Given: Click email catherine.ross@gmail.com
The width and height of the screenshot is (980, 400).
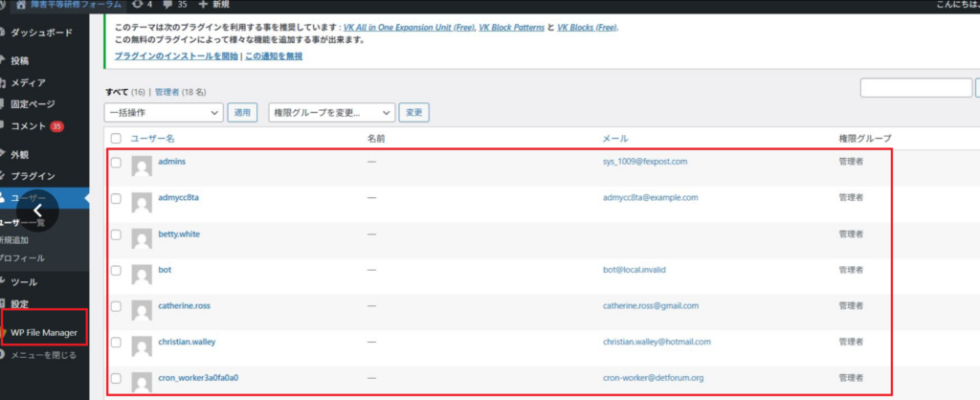Looking at the screenshot, I should pos(651,305).
